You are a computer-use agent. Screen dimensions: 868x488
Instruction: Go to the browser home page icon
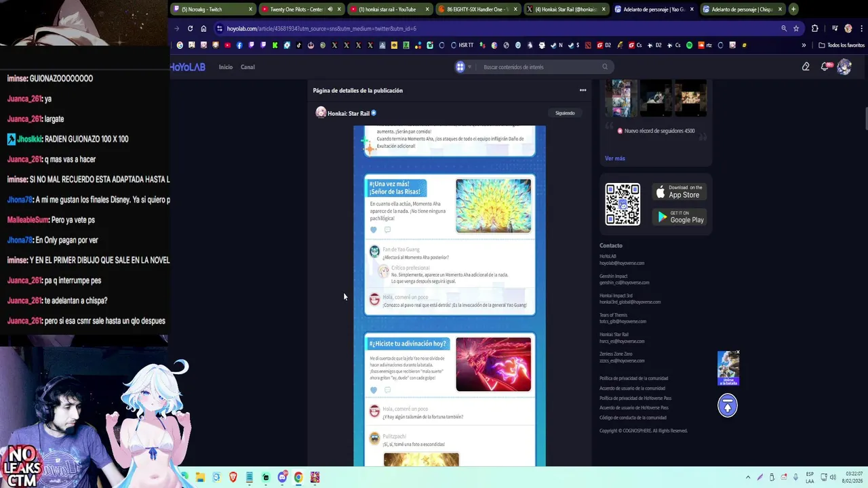pyautogui.click(x=203, y=28)
